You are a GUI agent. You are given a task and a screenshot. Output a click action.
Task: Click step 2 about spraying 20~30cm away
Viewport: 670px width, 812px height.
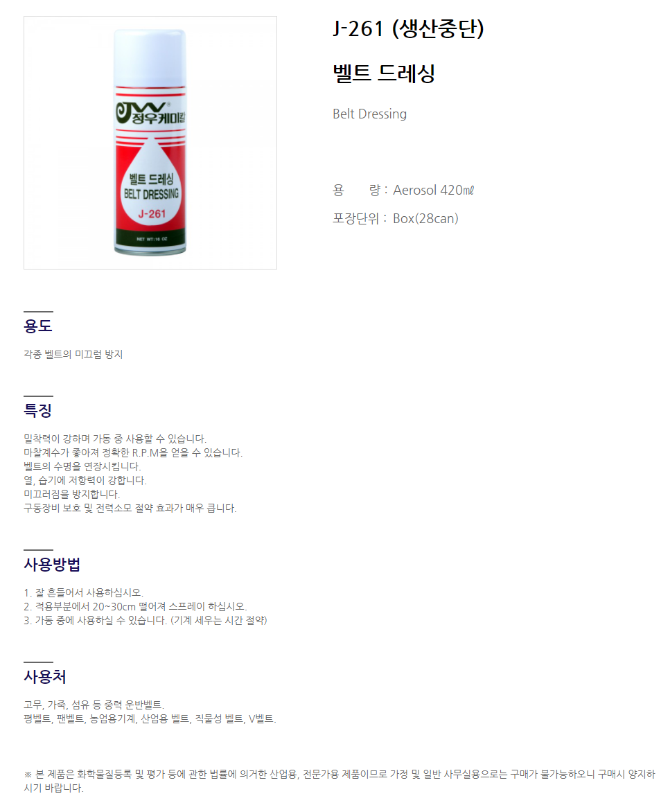(135, 606)
